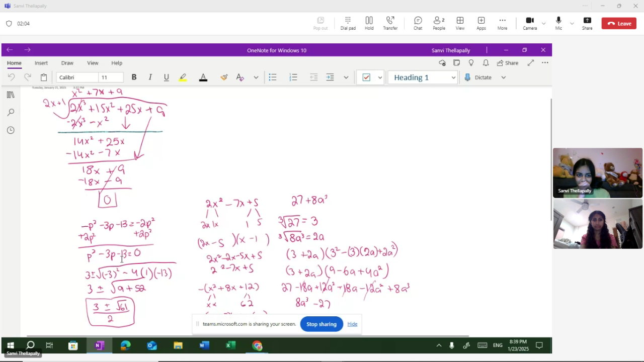The image size is (644, 362).
Task: Hide the screen sharing notification bar
Action: 352,324
